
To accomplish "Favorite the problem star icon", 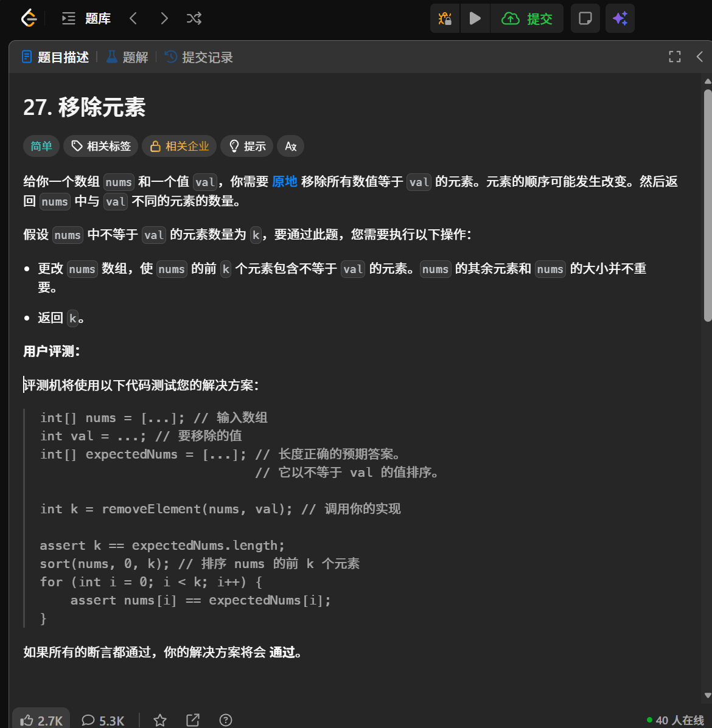I will (160, 720).
